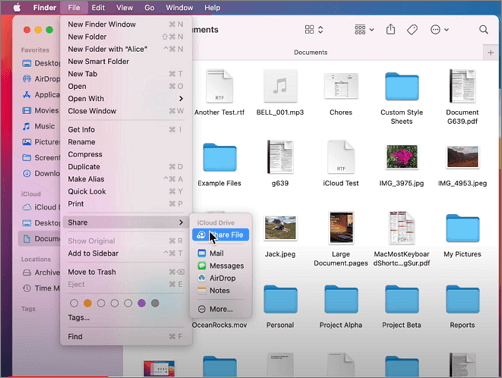The image size is (502, 378).
Task: Select Add to Sidebar
Action: click(126, 253)
